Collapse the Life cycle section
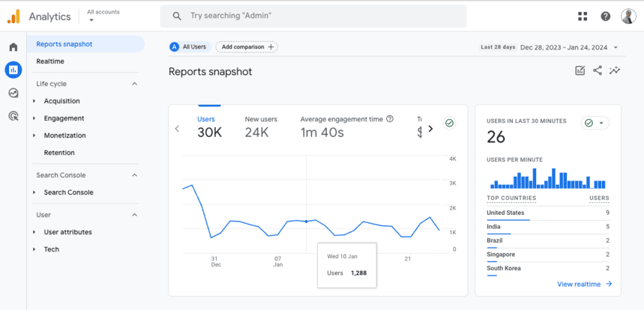 [134, 84]
